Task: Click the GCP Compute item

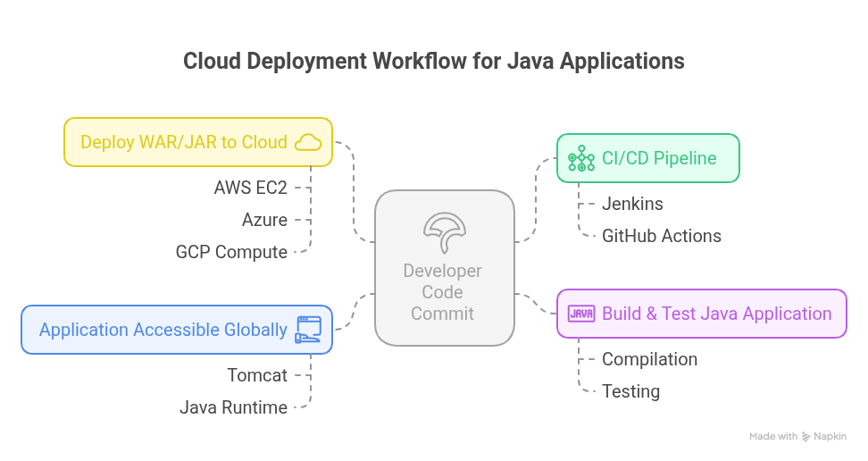Action: 231,252
